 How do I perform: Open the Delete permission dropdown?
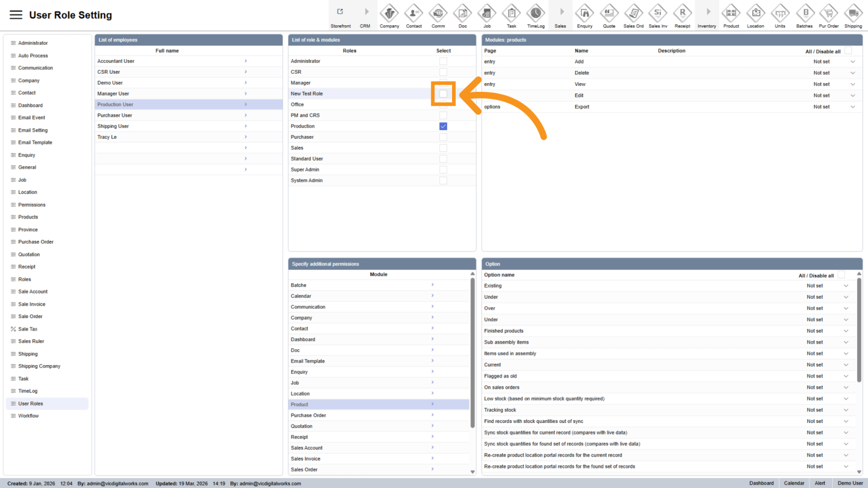coord(853,73)
